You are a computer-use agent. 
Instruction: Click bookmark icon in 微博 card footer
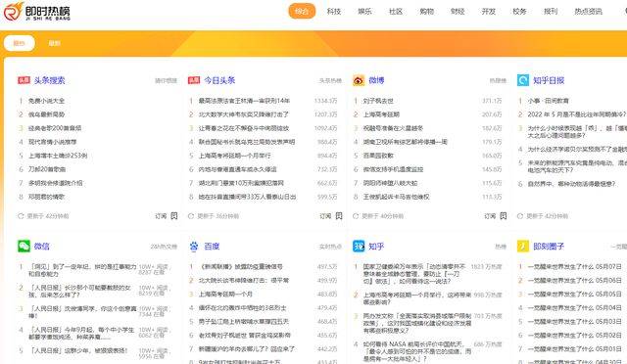503,216
